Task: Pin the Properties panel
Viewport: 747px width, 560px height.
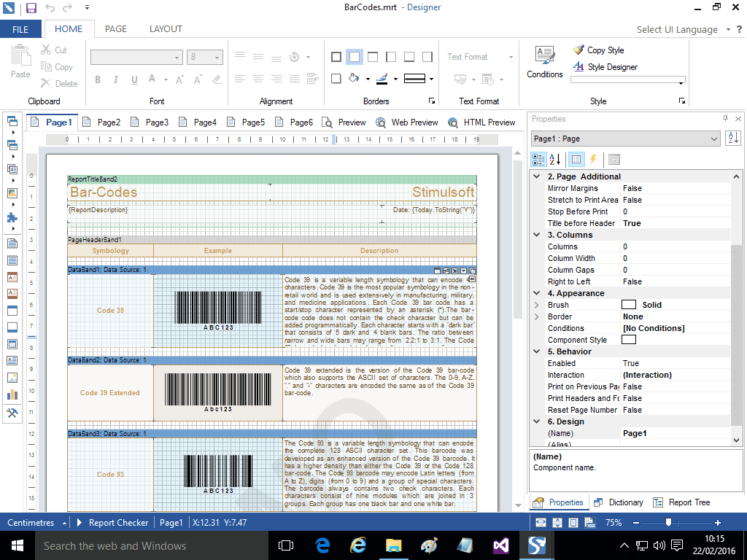Action: point(725,119)
